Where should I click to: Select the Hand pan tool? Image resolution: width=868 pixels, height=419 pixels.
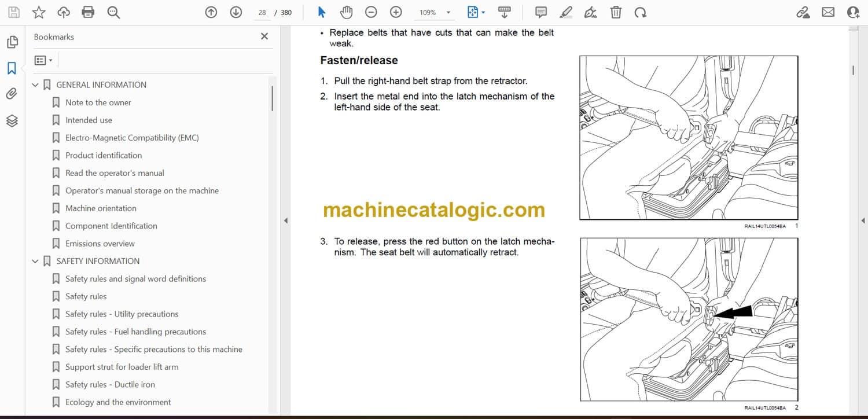(x=346, y=12)
